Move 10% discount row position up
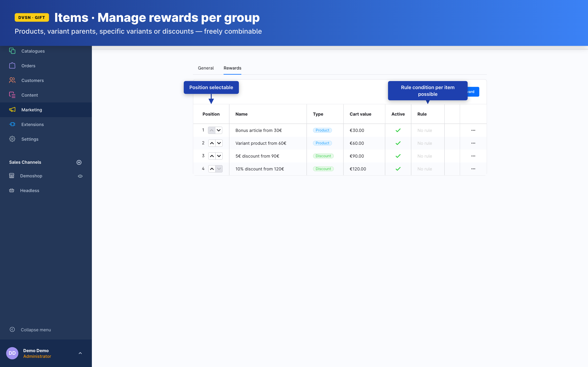This screenshot has width=588, height=367. pyautogui.click(x=212, y=169)
